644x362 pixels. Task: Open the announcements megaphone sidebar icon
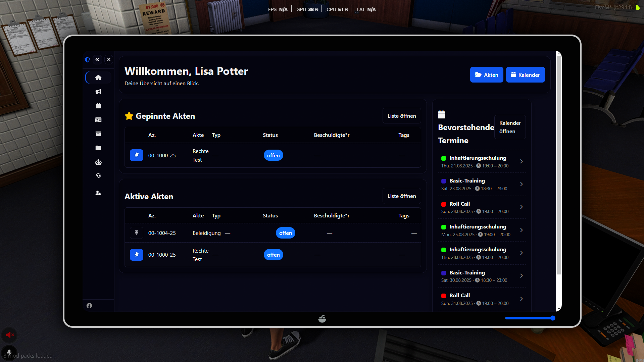click(98, 92)
